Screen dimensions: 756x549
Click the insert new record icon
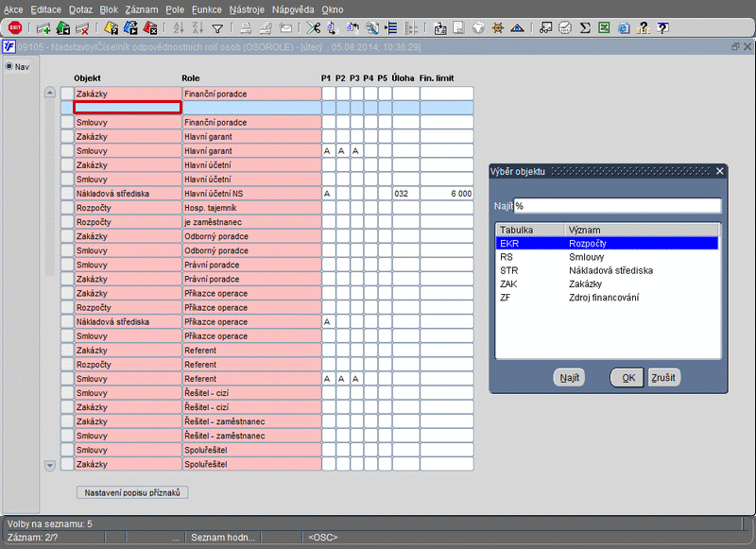tap(43, 28)
